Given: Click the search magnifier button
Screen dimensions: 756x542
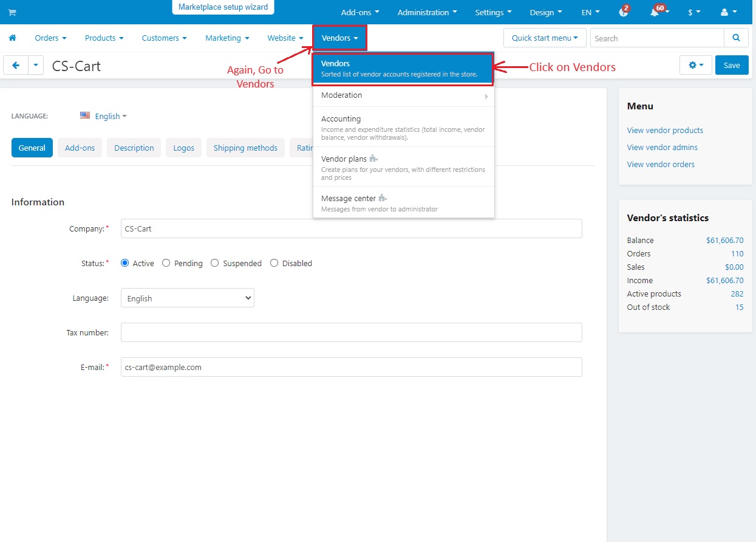Looking at the screenshot, I should (x=736, y=38).
